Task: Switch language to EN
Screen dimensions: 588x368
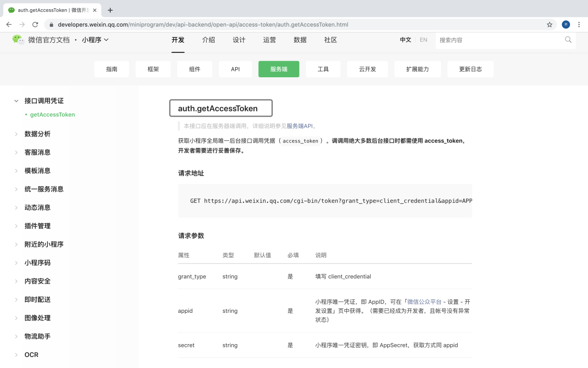Action: coord(423,40)
